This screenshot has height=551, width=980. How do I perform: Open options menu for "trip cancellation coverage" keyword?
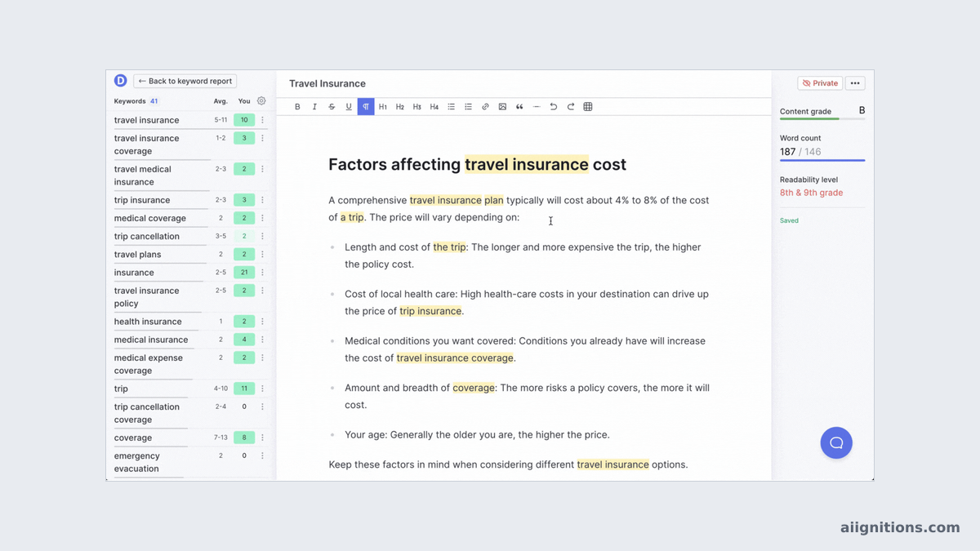(x=262, y=407)
